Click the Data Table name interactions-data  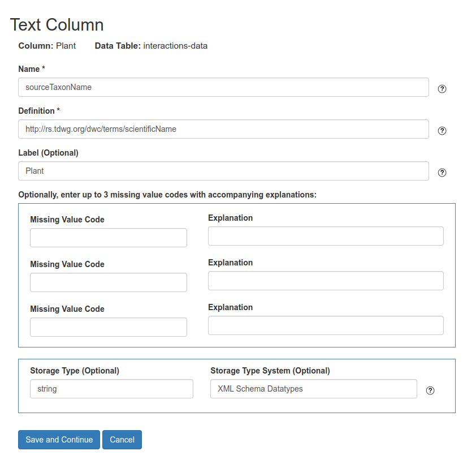(x=175, y=46)
